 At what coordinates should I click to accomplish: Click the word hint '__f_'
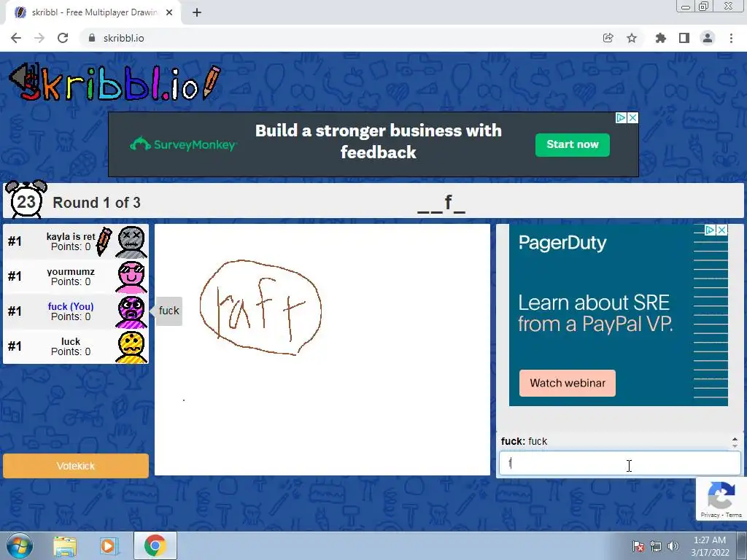441,203
